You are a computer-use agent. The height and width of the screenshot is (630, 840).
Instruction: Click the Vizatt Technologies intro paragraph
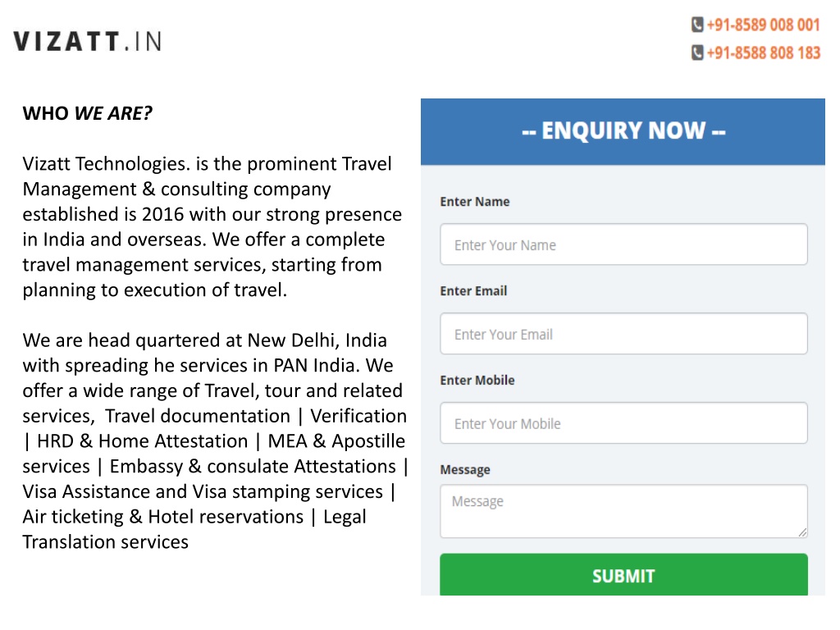coord(212,226)
